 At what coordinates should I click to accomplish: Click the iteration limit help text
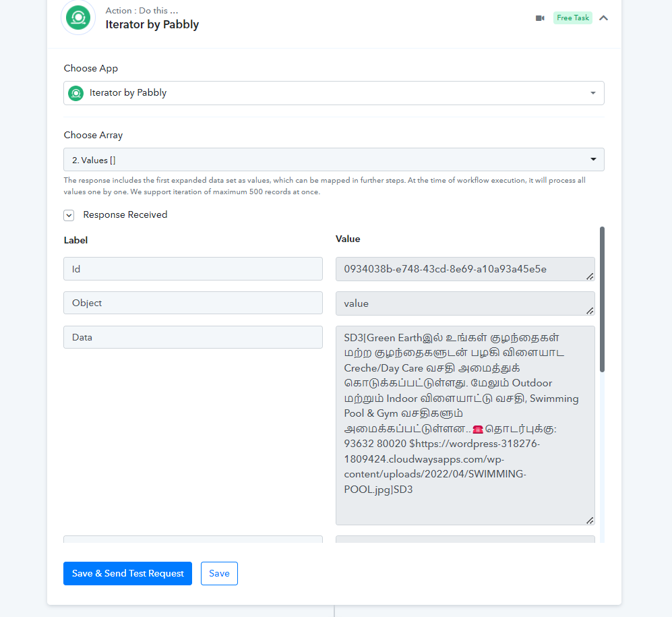tap(324, 186)
